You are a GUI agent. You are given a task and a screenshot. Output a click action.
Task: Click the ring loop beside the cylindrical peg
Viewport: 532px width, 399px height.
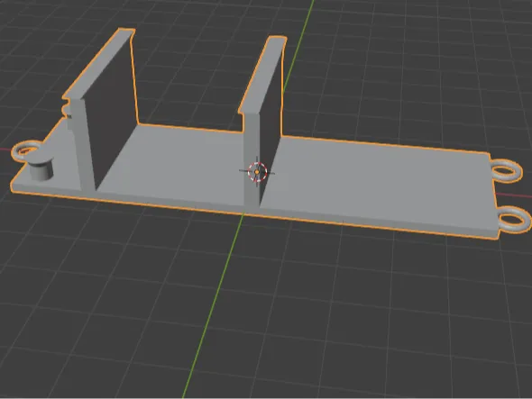click(x=26, y=150)
